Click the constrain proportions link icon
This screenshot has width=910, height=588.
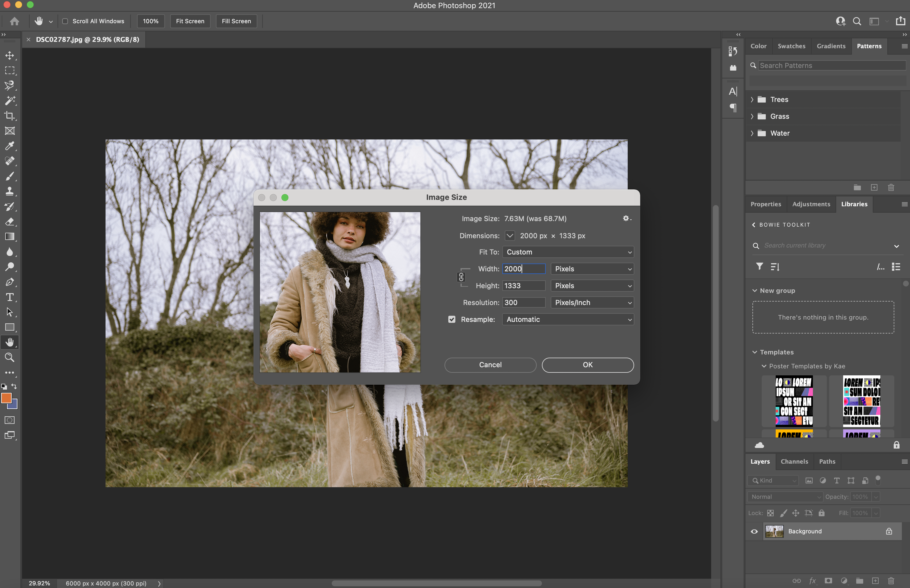tap(461, 277)
